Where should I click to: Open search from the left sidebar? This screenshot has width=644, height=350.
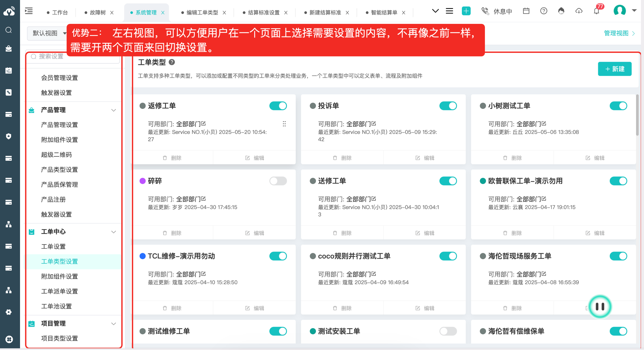click(x=9, y=30)
